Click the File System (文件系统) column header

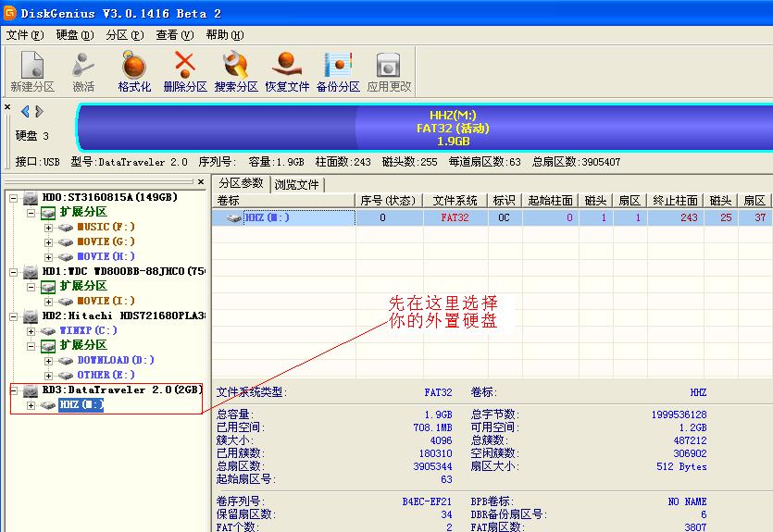(x=455, y=201)
